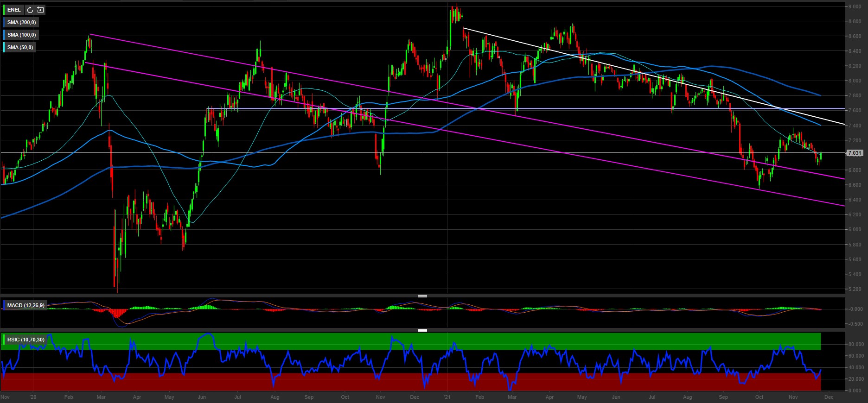Click the 7.600 price axis label
This screenshot has width=868, height=403.
tap(855, 110)
